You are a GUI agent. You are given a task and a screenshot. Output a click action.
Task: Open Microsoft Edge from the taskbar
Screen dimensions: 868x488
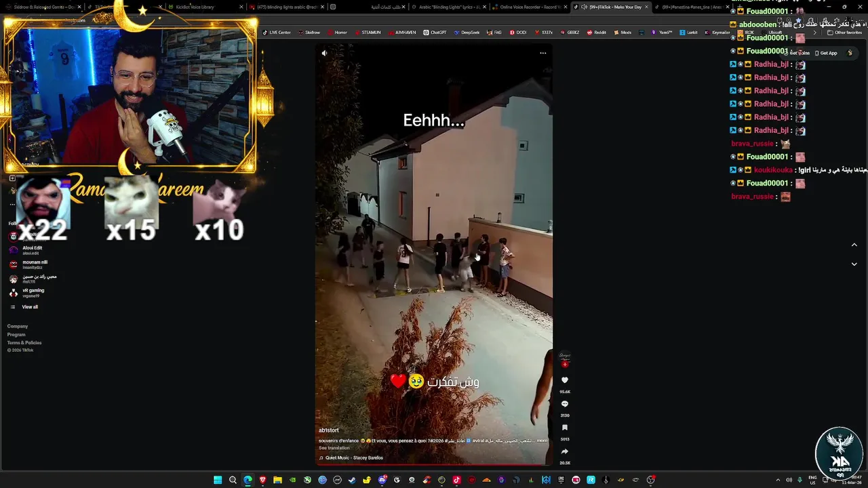(x=248, y=480)
